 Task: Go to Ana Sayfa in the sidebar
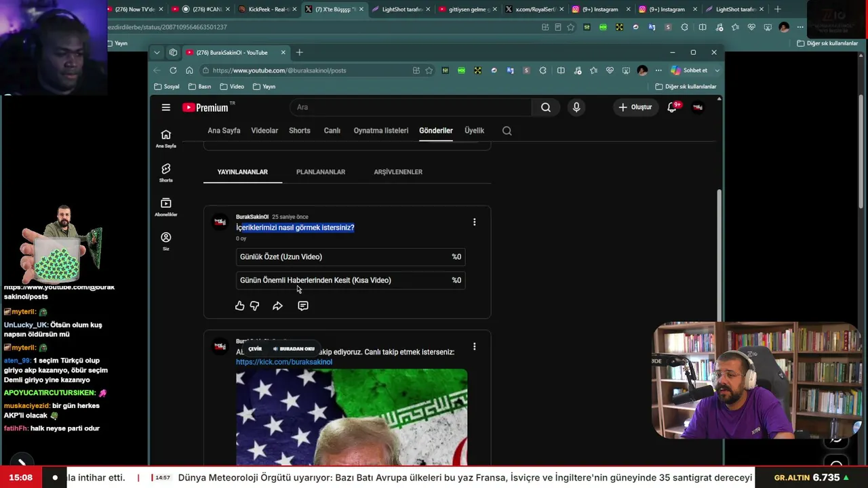click(x=165, y=138)
